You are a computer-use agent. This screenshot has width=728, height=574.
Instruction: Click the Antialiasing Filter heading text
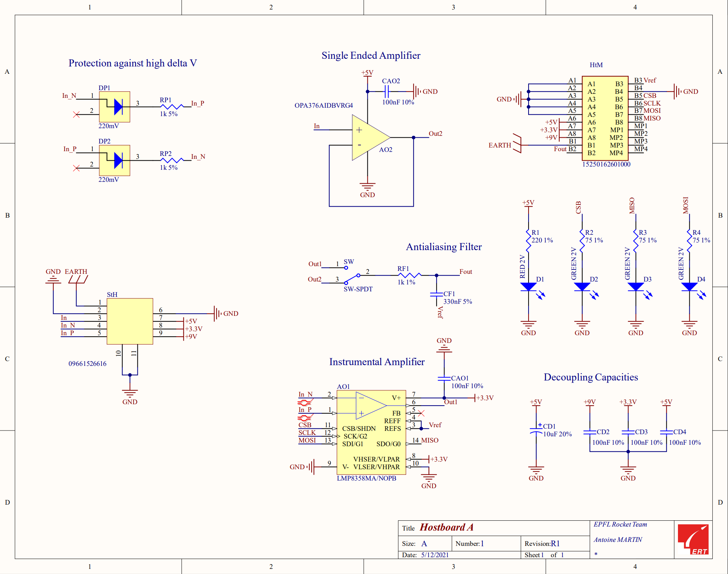[444, 247]
